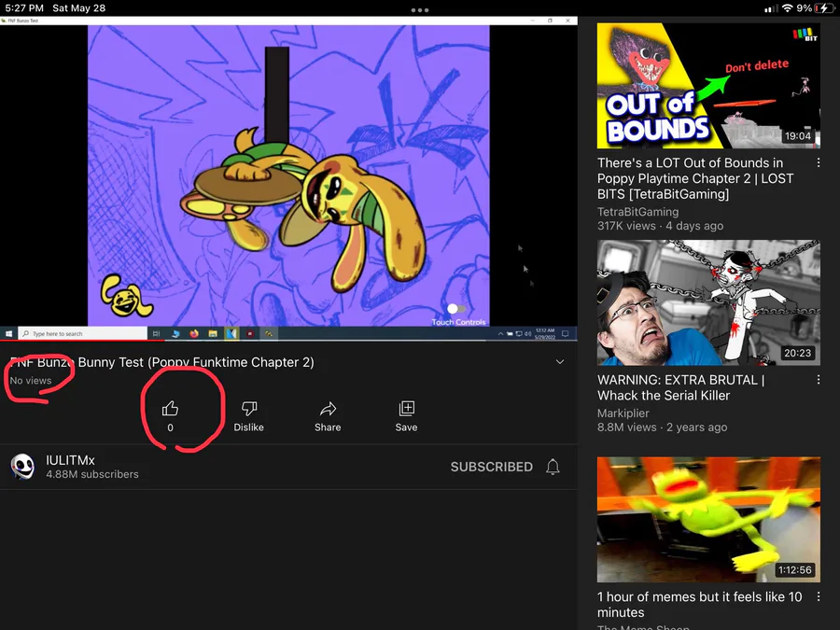Click the red recorder icon in taskbar
Viewport: 840px width, 630px height.
(x=249, y=334)
